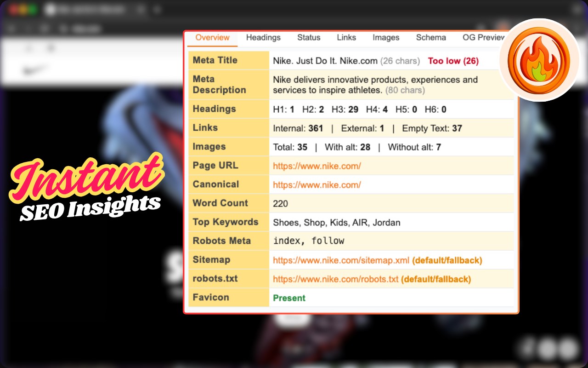The width and height of the screenshot is (588, 368).
Task: Click the 'Without alt: 7' value
Action: pos(414,147)
